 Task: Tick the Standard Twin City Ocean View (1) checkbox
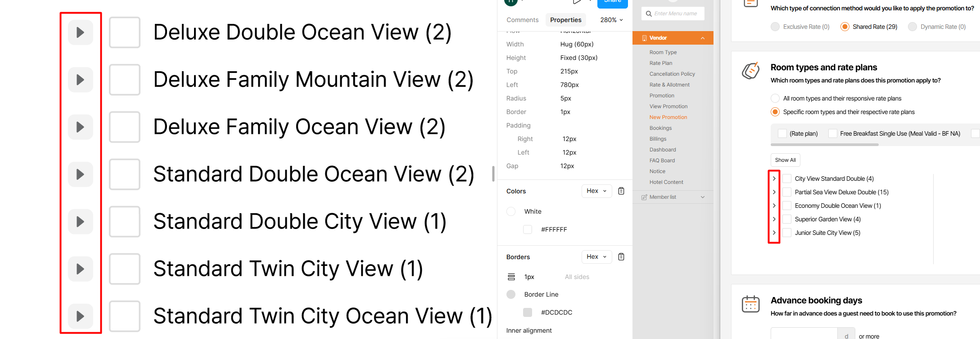(x=125, y=316)
